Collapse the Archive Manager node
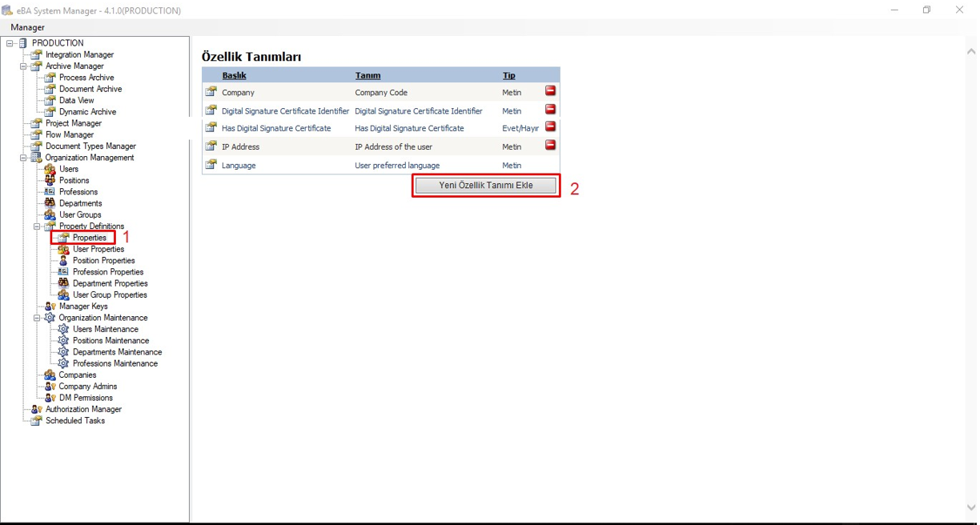This screenshot has width=980, height=525. tap(23, 66)
